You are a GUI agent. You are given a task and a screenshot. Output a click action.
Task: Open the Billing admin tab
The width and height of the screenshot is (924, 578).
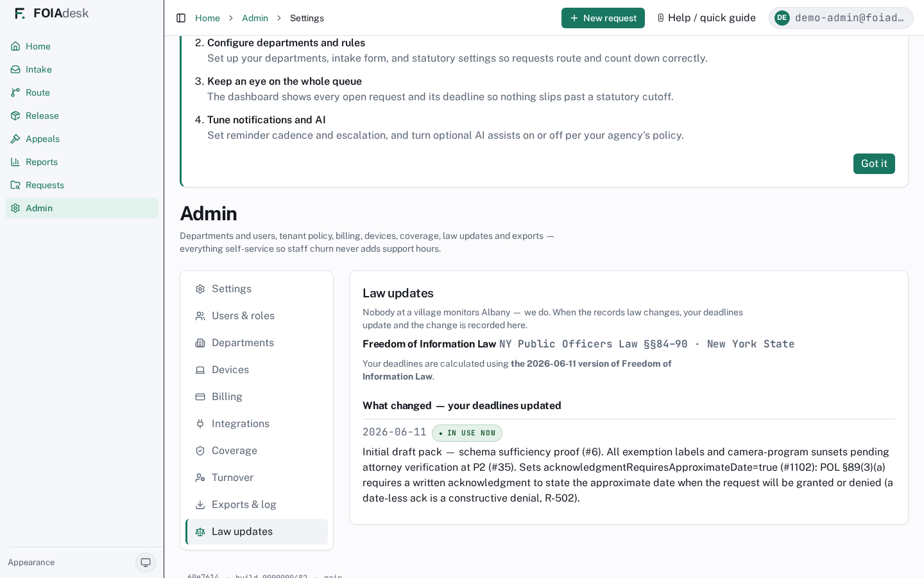[257, 397]
